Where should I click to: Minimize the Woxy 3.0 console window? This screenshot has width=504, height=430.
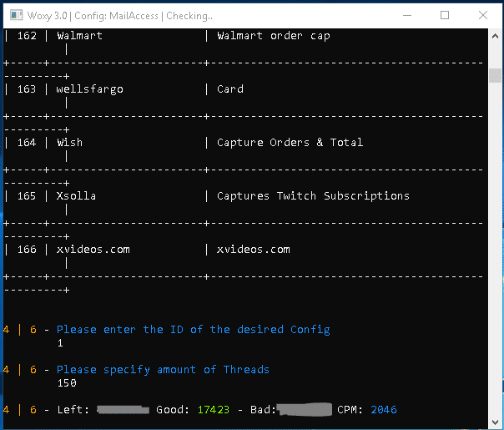(x=406, y=15)
